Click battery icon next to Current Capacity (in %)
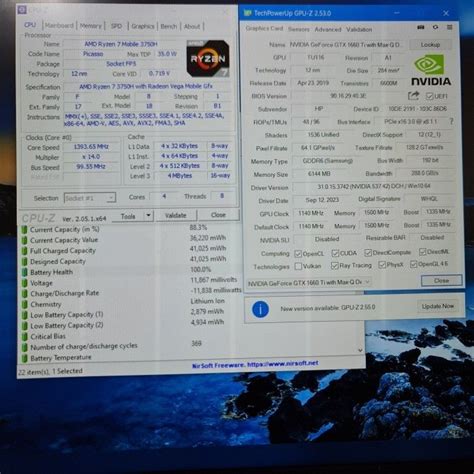This screenshot has height=474, width=474. click(x=24, y=229)
